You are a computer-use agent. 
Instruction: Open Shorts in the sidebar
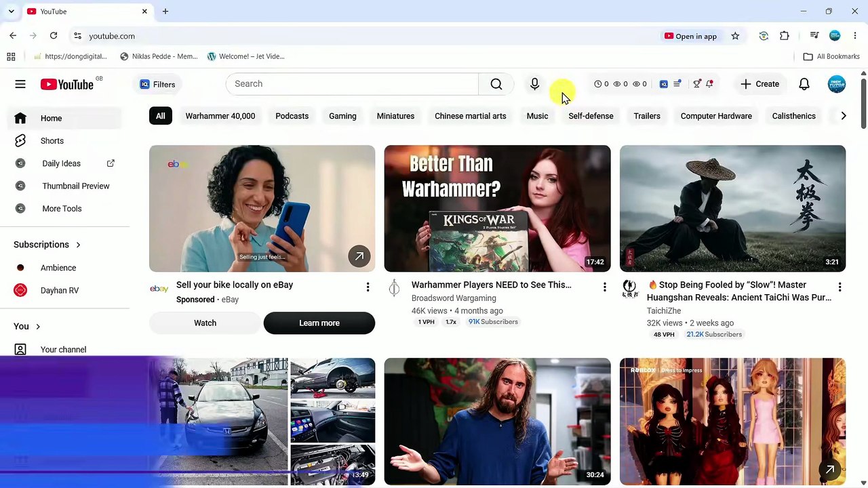[x=64, y=141]
